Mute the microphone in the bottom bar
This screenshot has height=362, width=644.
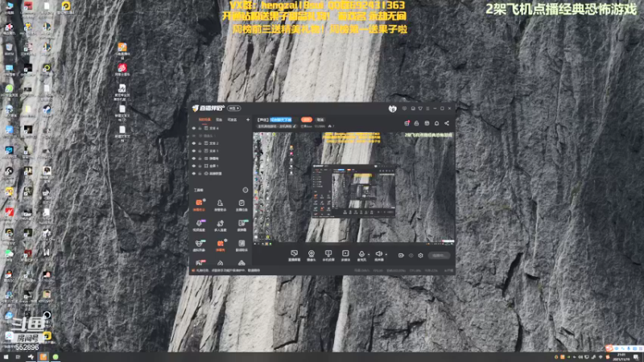(361, 254)
